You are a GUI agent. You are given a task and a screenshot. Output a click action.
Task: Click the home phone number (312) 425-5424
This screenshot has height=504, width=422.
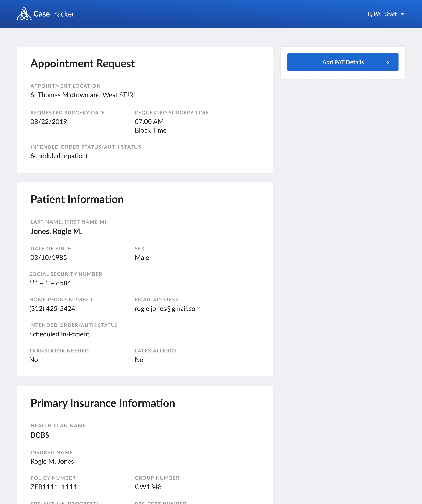pos(52,309)
